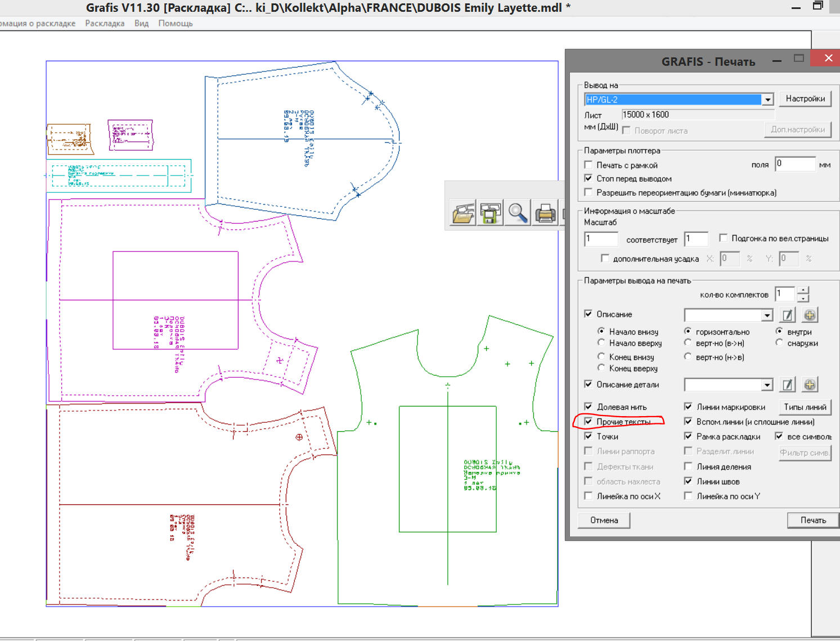Click the plus icon in Описание детали row

810,385
